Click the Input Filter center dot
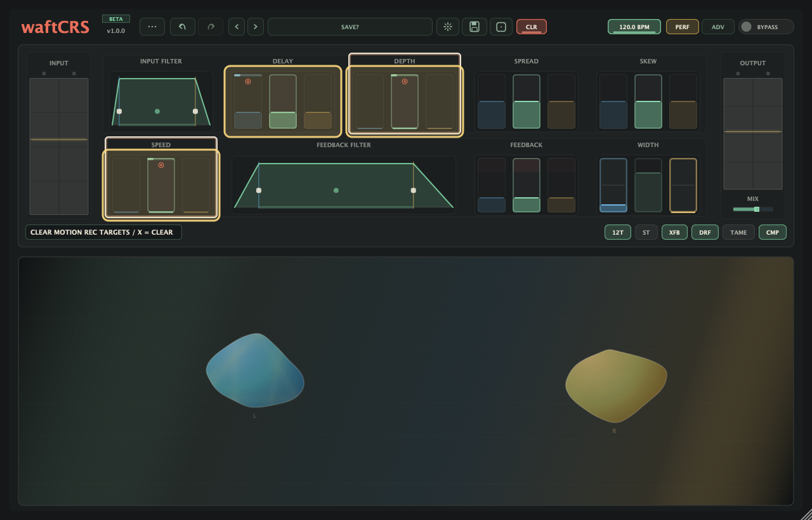Screen dimensions: 812x520 click(x=157, y=111)
